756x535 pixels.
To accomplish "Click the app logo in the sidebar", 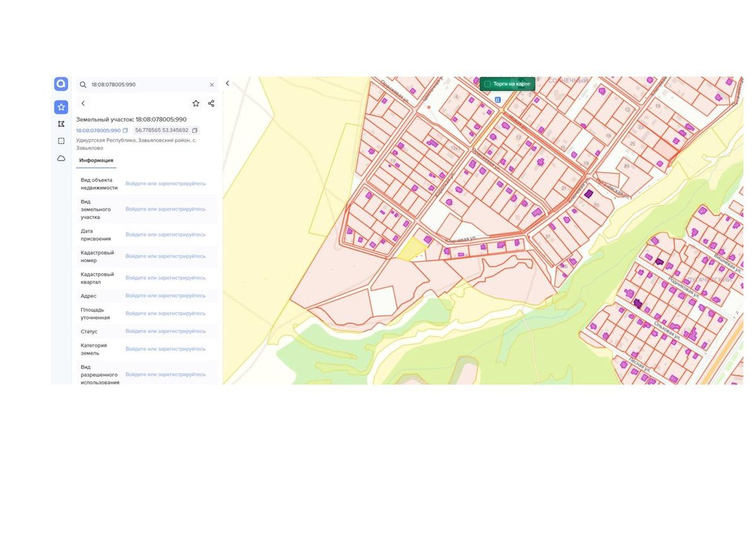I will tap(61, 84).
